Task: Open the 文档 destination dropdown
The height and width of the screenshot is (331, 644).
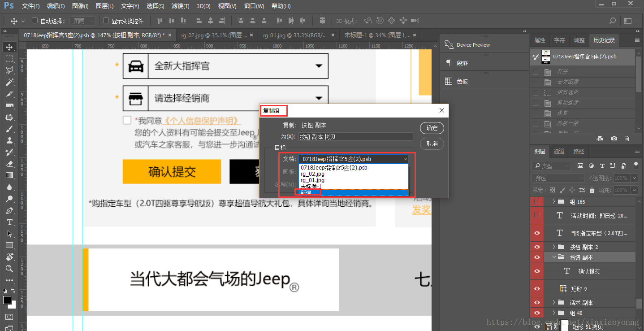Action: 354,159
